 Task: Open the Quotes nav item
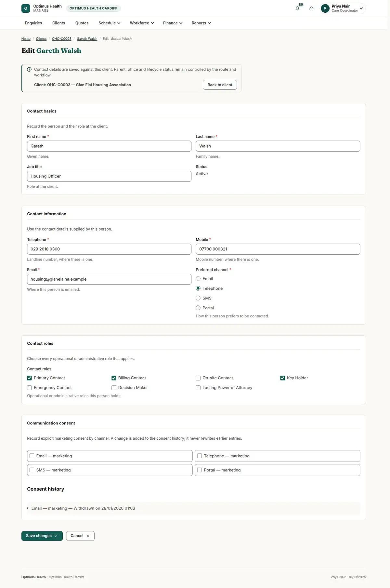tap(82, 23)
